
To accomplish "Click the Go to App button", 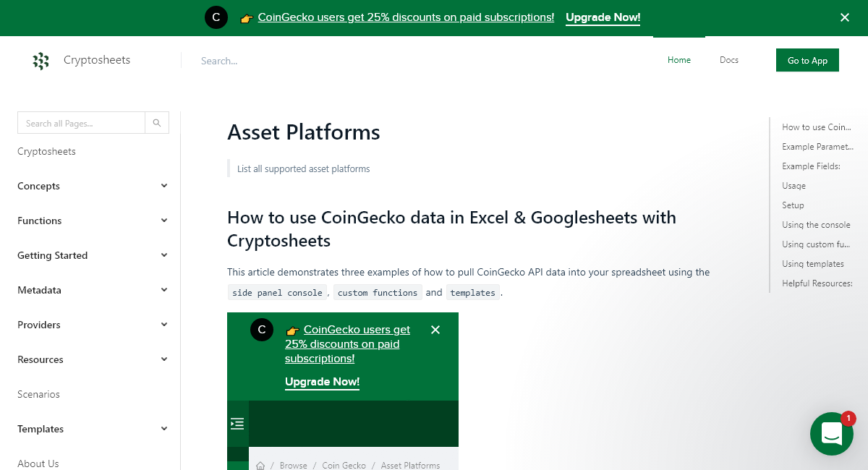I will pos(807,60).
